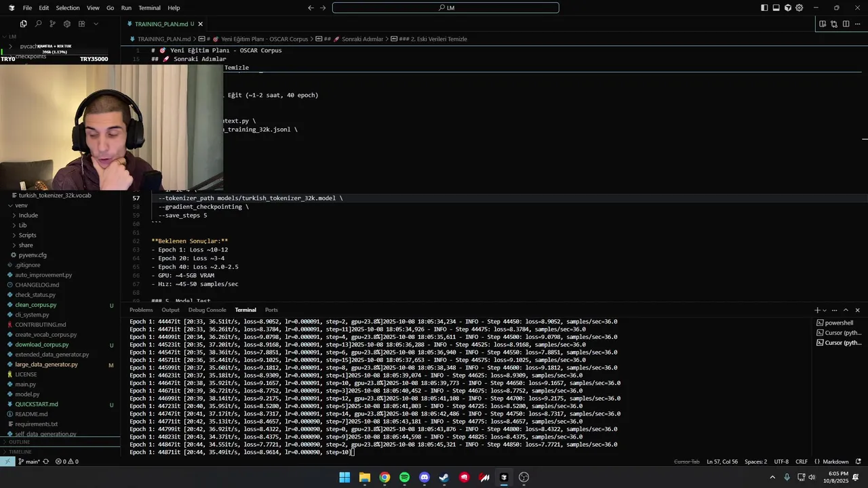Open Spotify from the taskbar

404,477
